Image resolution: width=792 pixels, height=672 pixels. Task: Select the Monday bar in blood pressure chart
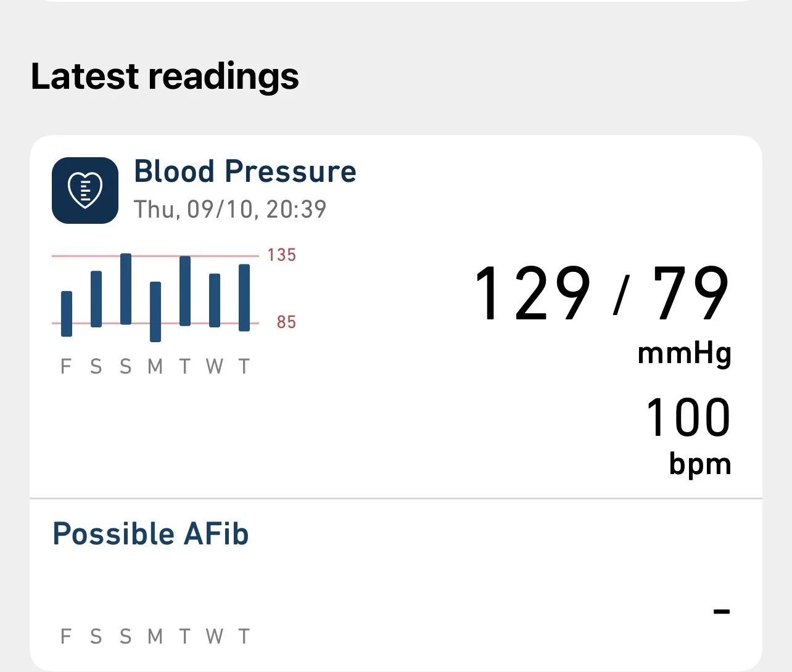coord(155,311)
